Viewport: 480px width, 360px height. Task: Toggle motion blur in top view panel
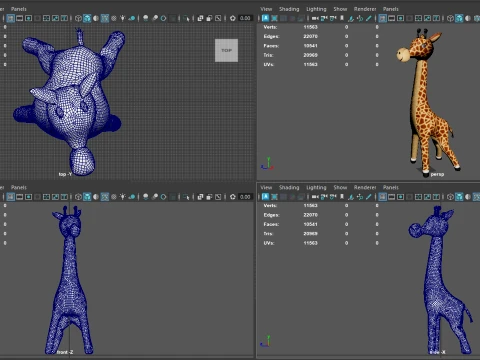pos(155,18)
